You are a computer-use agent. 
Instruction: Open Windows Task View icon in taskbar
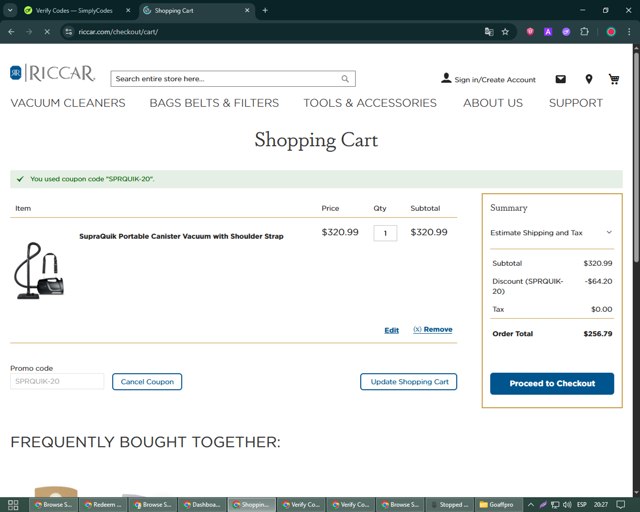tap(13, 505)
